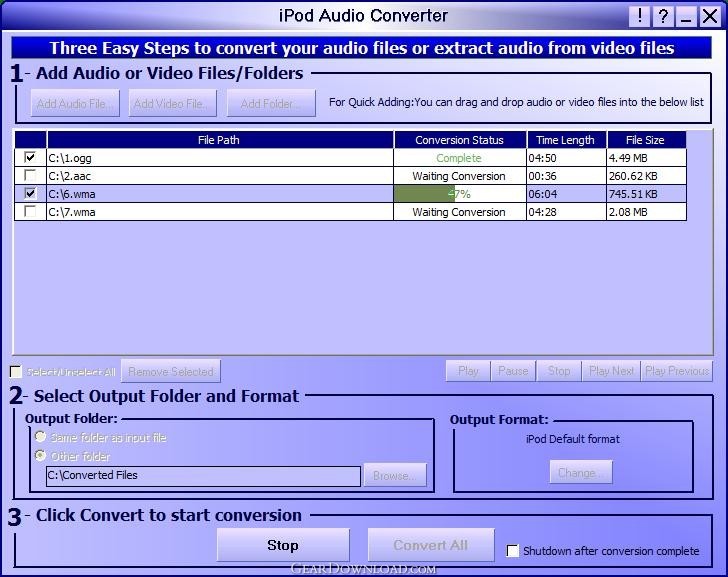The width and height of the screenshot is (728, 577).
Task: Click Waiting Conversion status for 7.wma
Action: [x=459, y=212]
